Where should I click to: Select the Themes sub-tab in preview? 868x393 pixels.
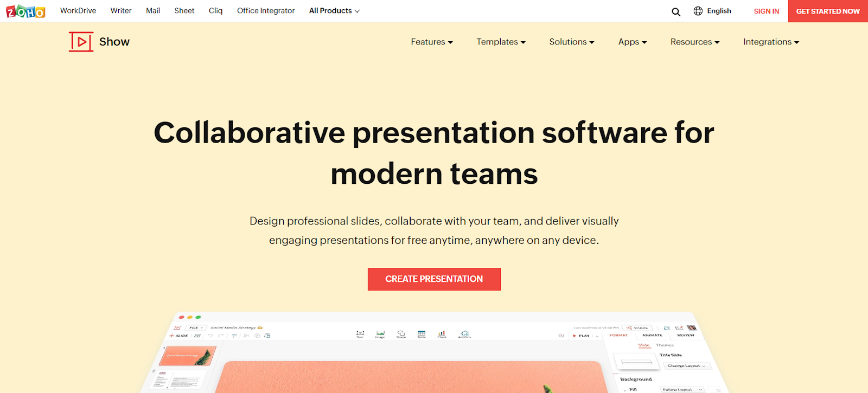point(665,345)
